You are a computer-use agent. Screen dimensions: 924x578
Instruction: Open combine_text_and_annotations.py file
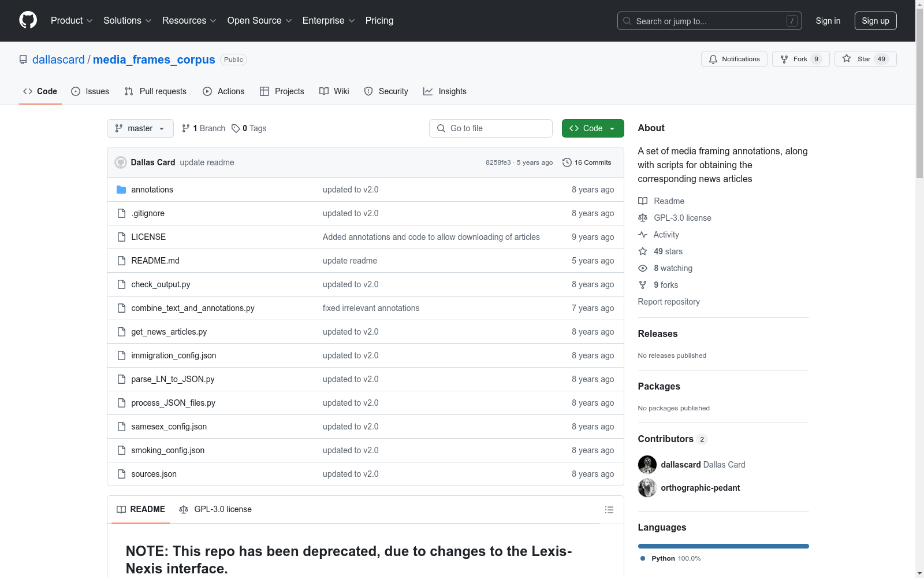tap(193, 308)
